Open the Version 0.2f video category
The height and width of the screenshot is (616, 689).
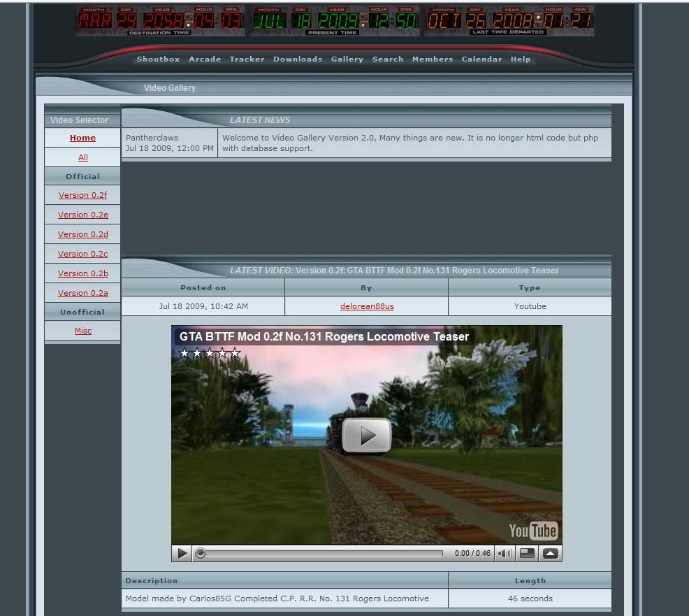[x=82, y=195]
